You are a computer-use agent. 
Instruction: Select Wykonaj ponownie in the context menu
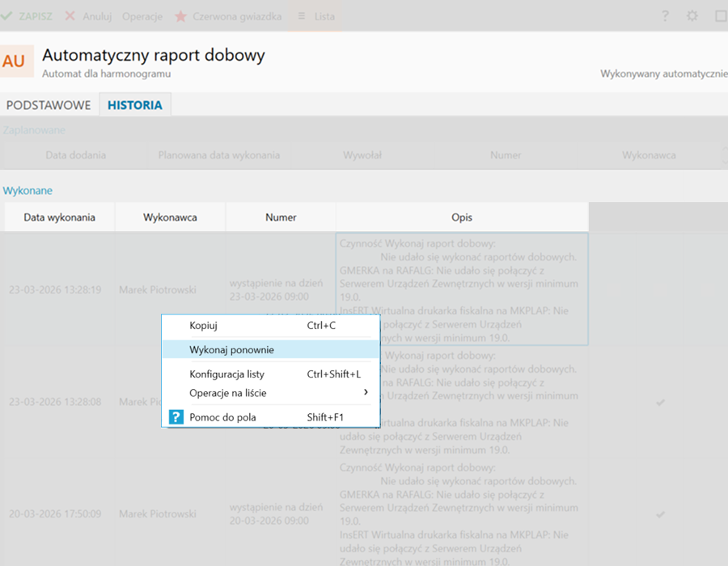click(231, 349)
